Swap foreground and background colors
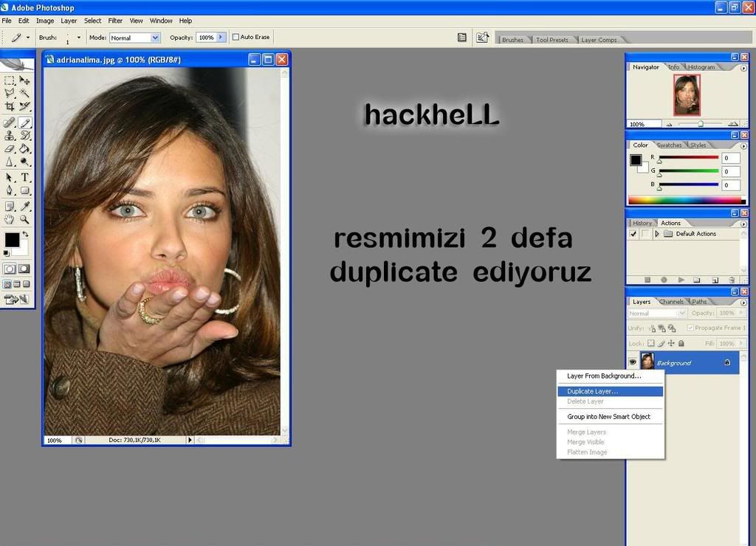756x546 pixels. click(x=26, y=234)
